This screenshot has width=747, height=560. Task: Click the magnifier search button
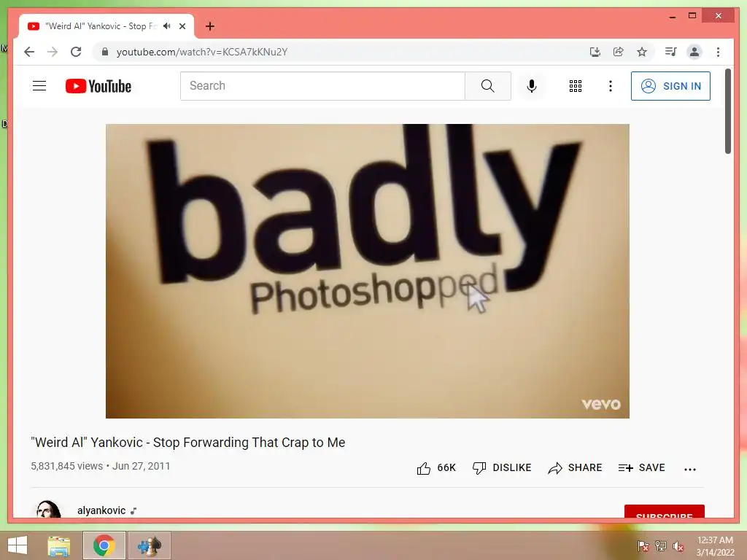[x=488, y=86]
